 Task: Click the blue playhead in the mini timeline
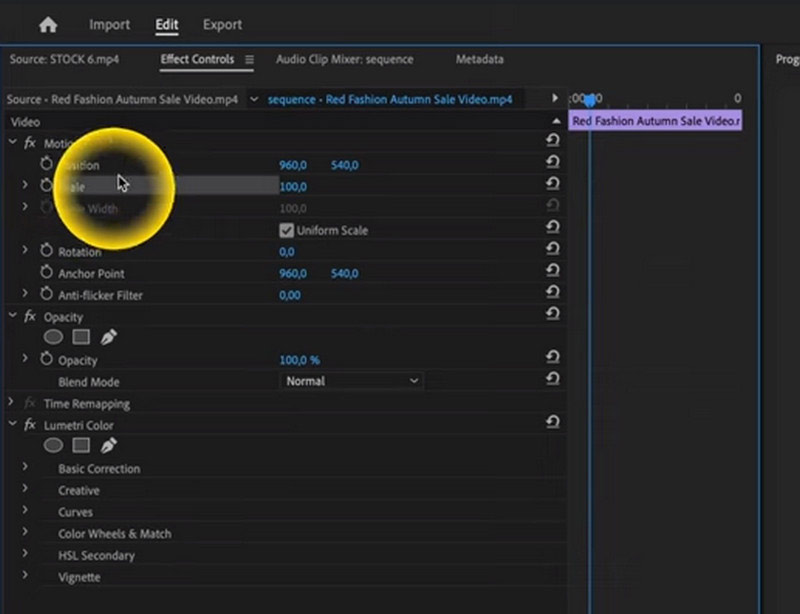click(590, 100)
